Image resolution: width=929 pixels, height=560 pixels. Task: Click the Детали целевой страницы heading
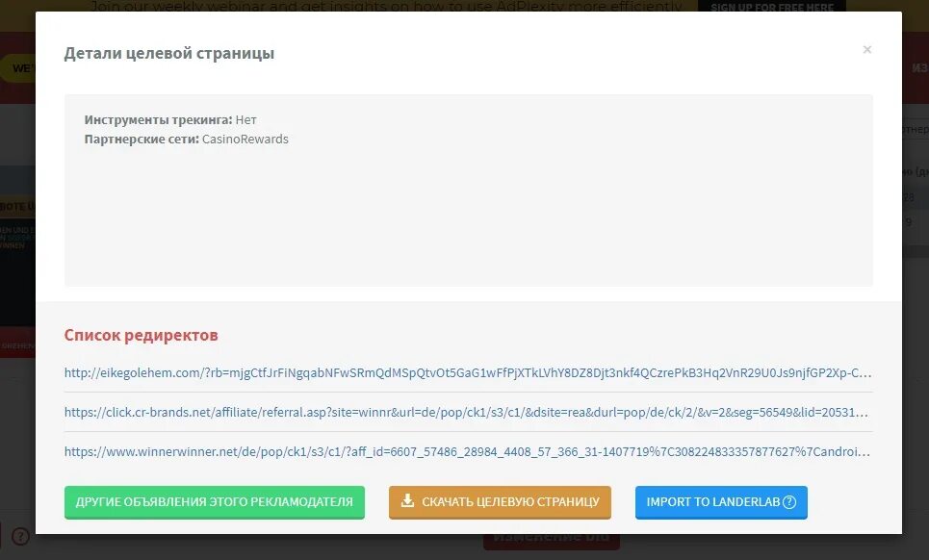168,53
